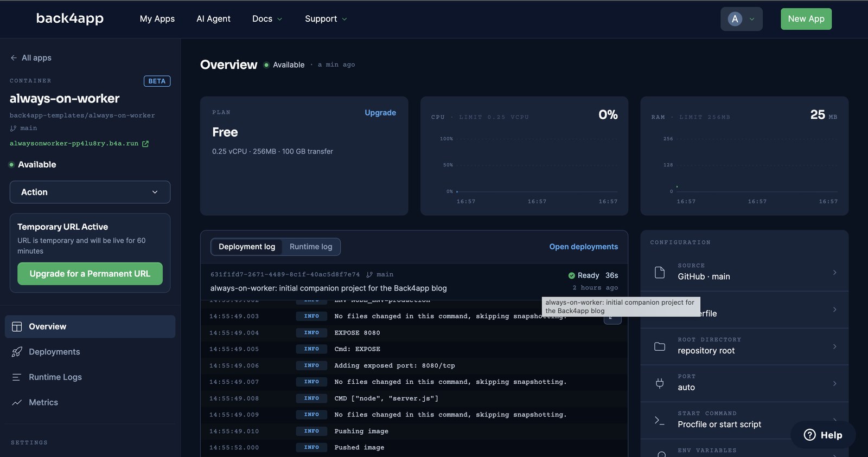This screenshot has height=457, width=868.
Task: Open the alwaysonworker-pp4lu8ry.b4a.run link
Action: tap(74, 144)
